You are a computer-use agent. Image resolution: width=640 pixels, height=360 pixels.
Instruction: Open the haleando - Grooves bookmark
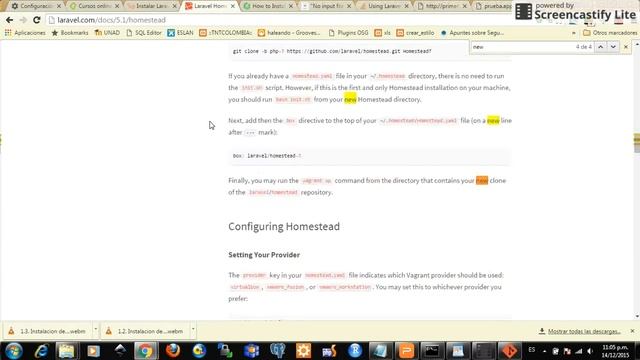(x=289, y=33)
